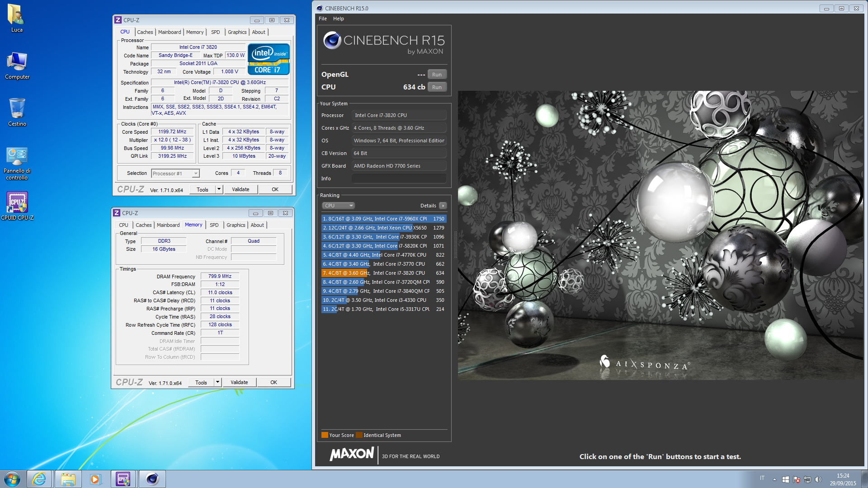The height and width of the screenshot is (488, 868).
Task: Select CPU-Z taskbar button
Action: pos(123,479)
